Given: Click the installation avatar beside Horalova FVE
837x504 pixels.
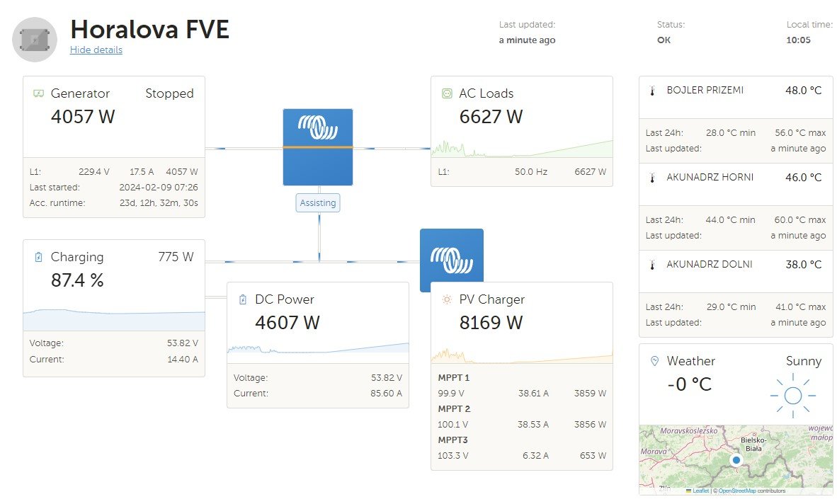Looking at the screenshot, I should (x=35, y=39).
